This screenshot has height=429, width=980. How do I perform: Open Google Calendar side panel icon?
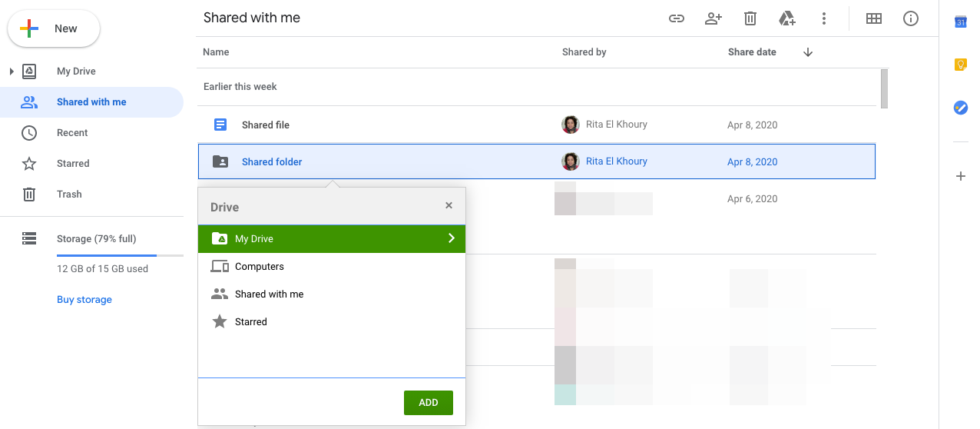(x=960, y=22)
